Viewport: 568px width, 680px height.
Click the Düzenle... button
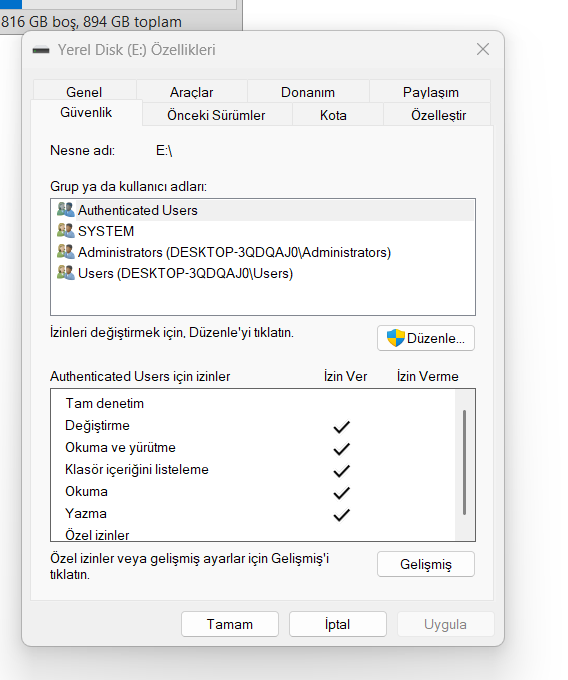point(426,338)
